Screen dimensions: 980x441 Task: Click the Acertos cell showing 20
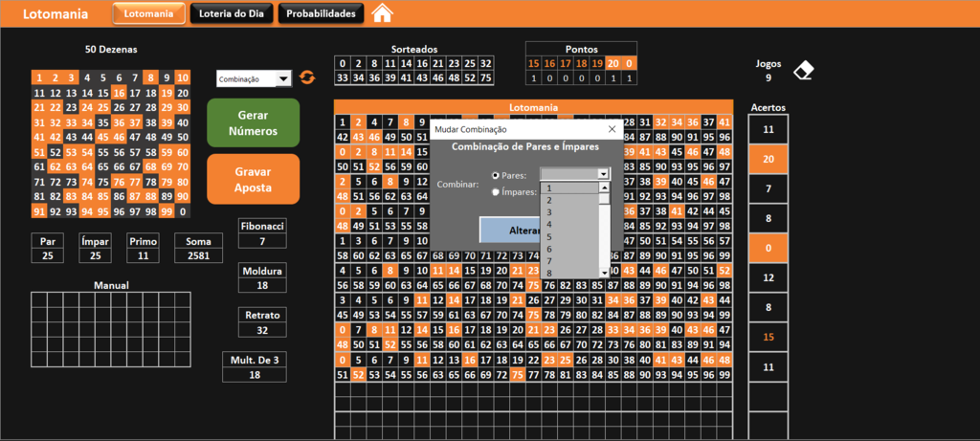[x=768, y=160]
